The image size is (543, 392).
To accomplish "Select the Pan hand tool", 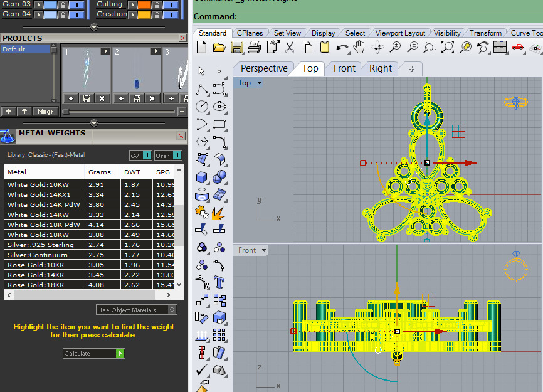I will tap(360, 47).
